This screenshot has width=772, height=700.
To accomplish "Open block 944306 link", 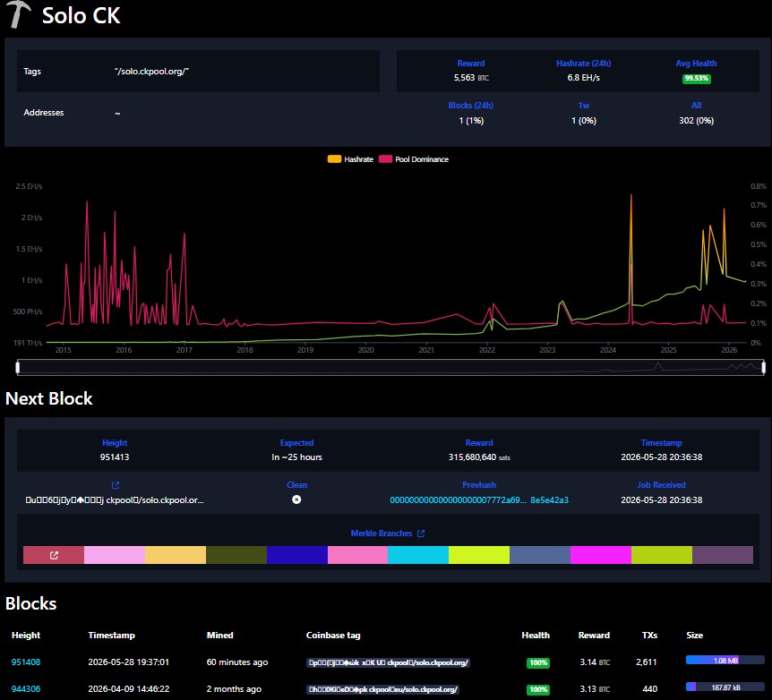I will (26, 688).
